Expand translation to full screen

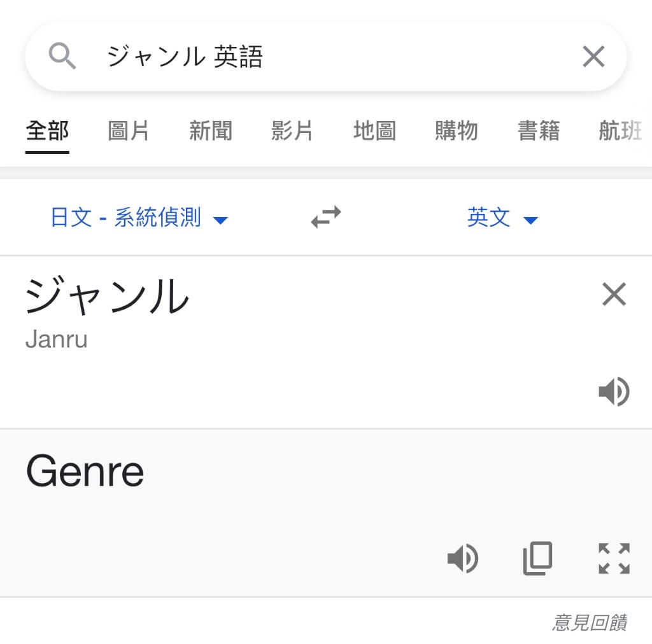(x=614, y=559)
